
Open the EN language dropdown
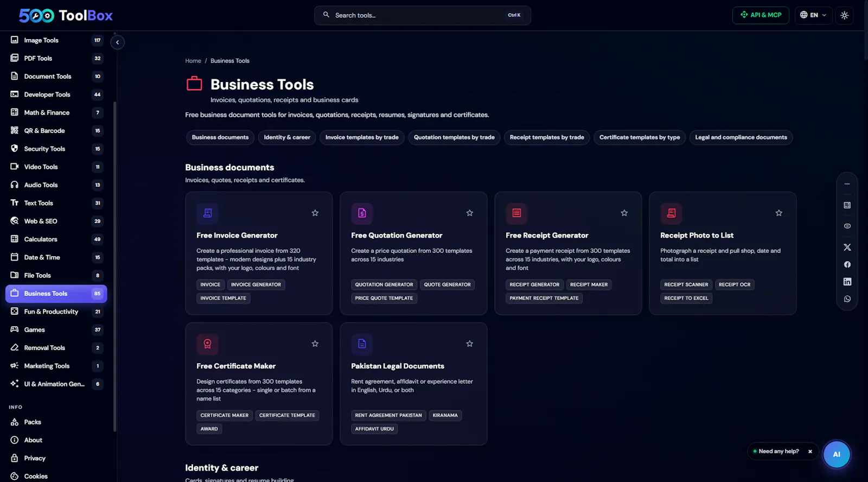[813, 15]
